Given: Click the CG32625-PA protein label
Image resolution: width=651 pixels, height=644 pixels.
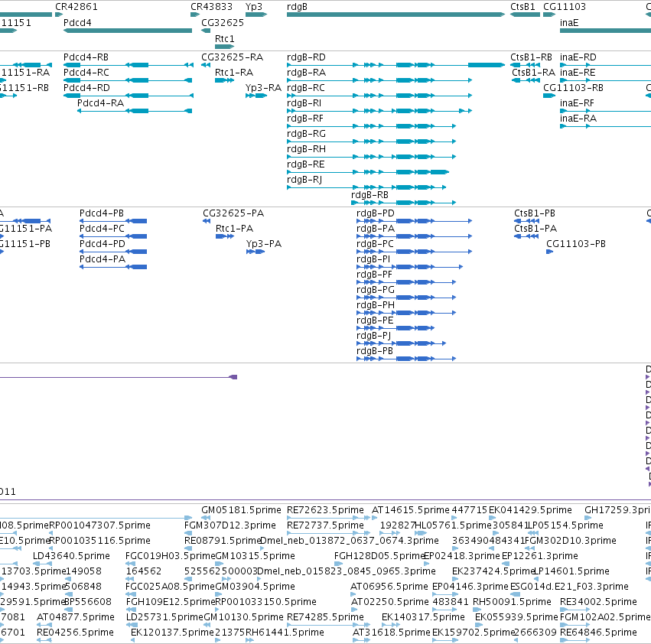Looking at the screenshot, I should 233,213.
